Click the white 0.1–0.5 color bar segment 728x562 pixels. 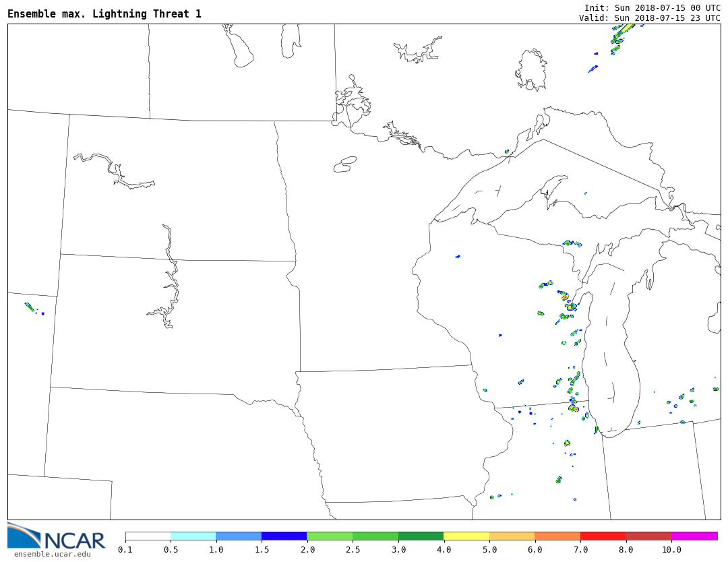[148, 536]
